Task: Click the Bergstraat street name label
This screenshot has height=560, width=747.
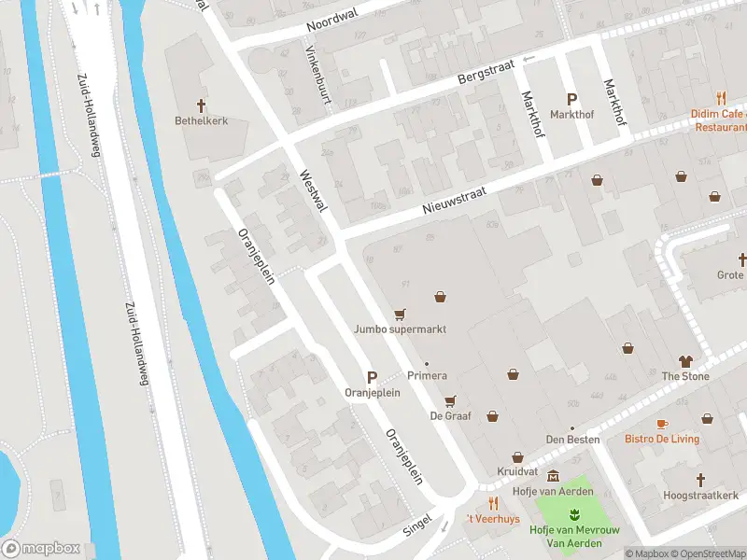Action: coord(486,72)
